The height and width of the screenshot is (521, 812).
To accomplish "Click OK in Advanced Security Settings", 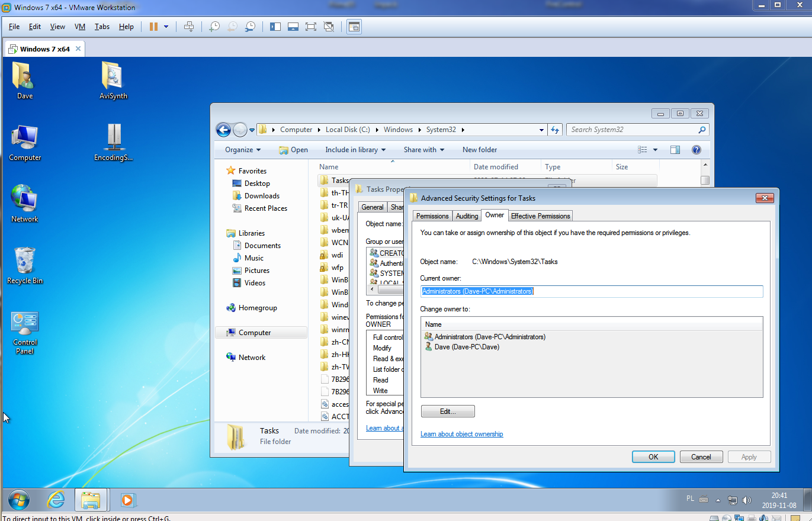I will pyautogui.click(x=653, y=457).
